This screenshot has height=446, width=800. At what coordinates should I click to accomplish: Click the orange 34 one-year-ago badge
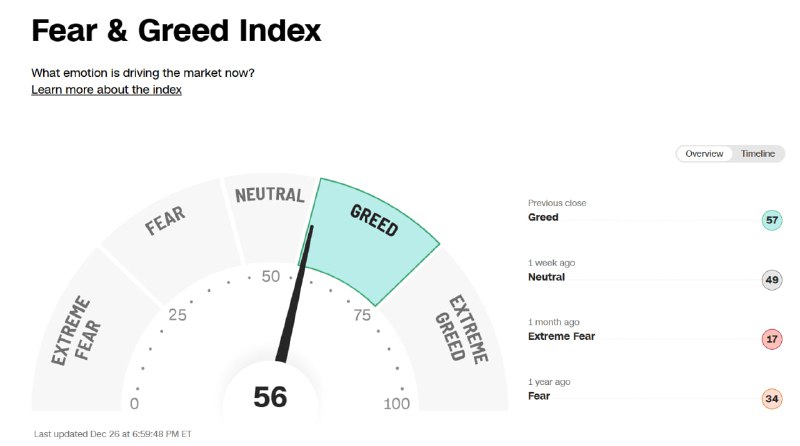771,399
